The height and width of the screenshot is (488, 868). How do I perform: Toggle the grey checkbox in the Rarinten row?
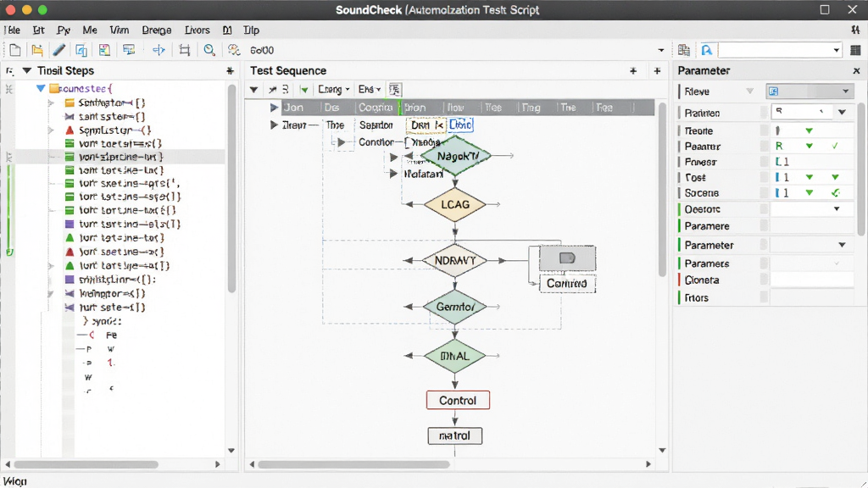[x=764, y=113]
